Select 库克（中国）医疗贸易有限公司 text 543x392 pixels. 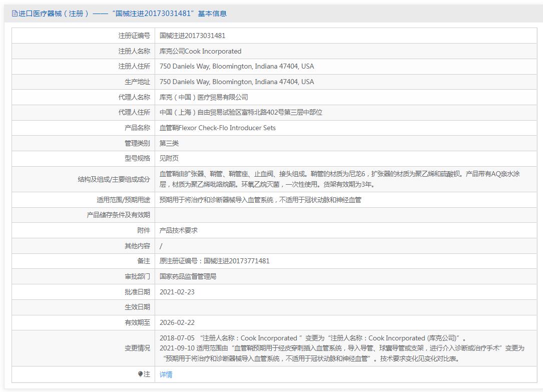[204, 97]
